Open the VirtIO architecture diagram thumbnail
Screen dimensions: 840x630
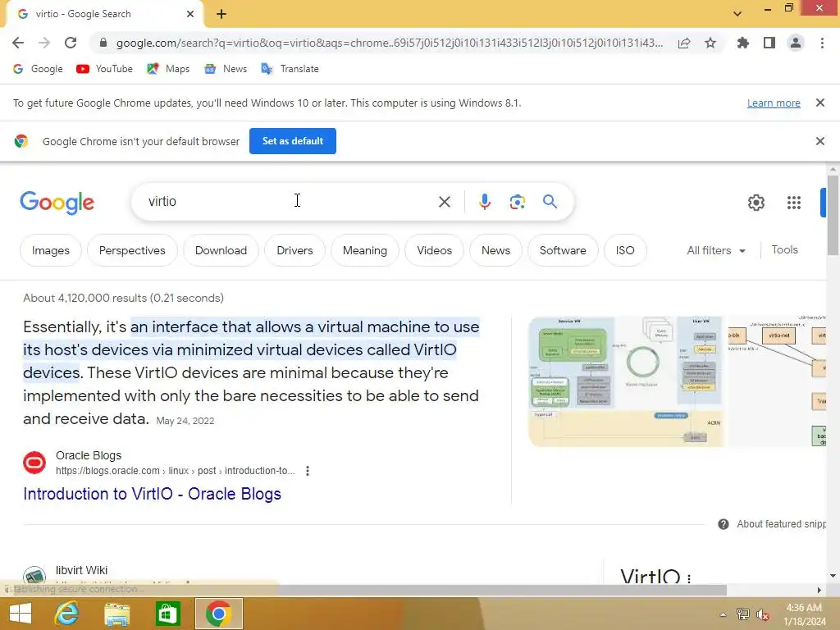coord(625,381)
